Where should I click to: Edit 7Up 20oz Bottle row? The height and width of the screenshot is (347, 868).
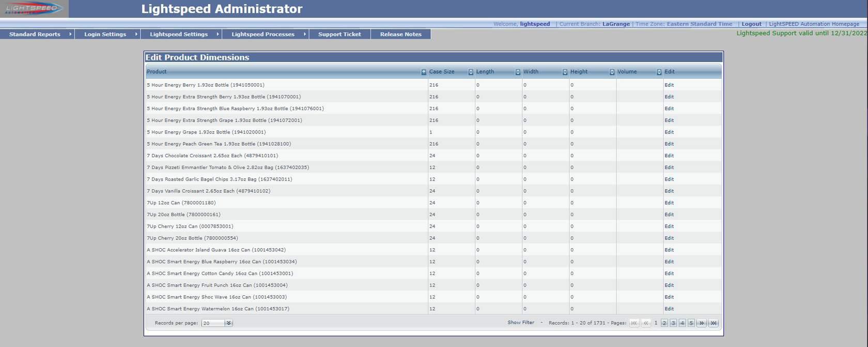669,215
